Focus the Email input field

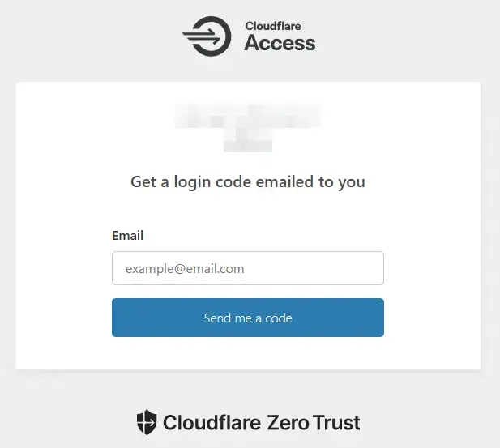[x=248, y=268]
